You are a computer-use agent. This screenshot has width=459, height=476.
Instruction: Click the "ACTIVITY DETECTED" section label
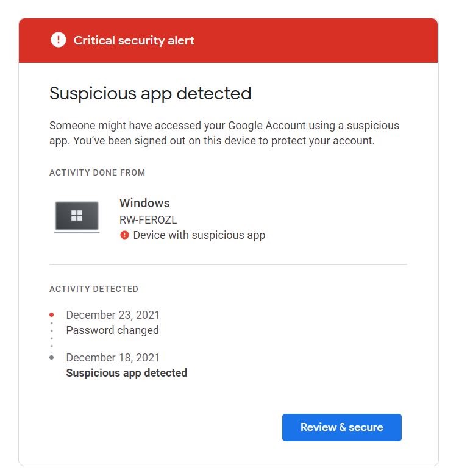click(94, 289)
